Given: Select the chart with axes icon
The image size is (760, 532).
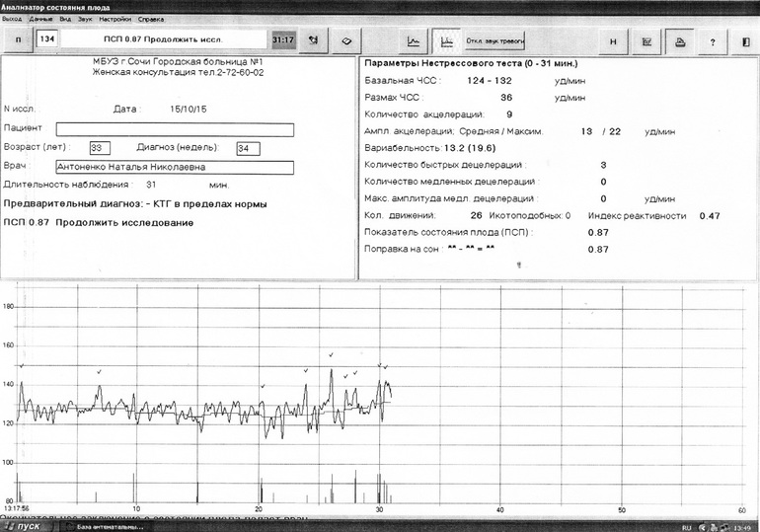Looking at the screenshot, I should tap(446, 40).
